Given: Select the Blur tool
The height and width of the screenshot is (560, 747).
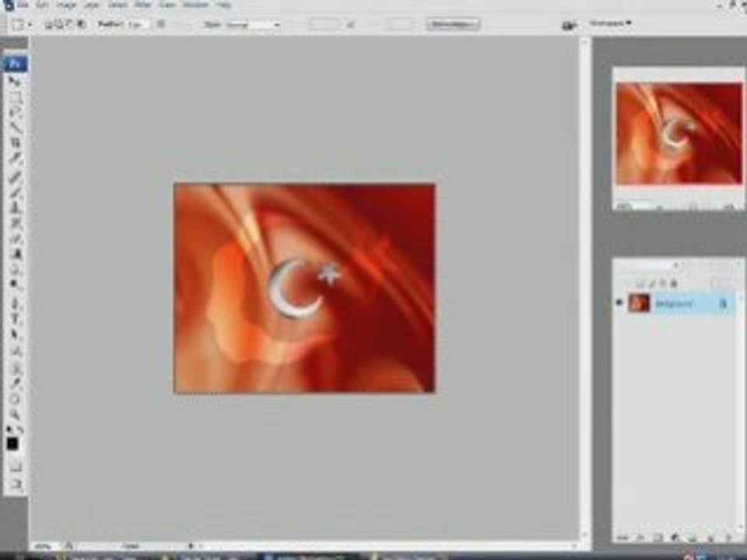Looking at the screenshot, I should pos(15,269).
